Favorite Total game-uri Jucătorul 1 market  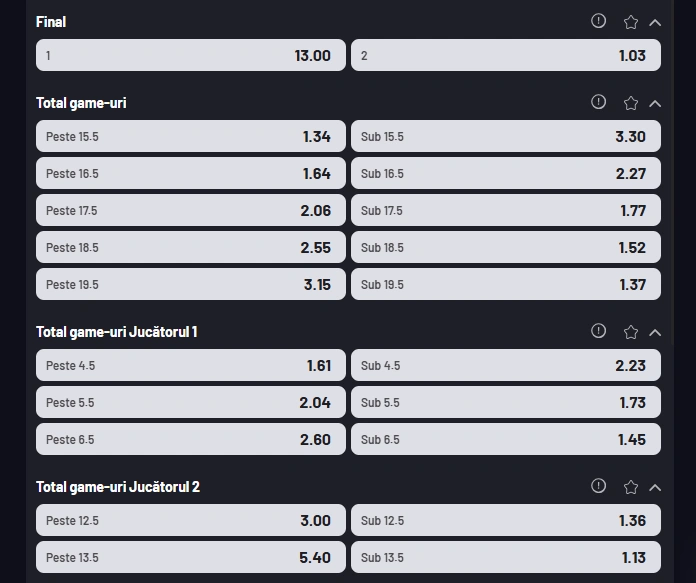point(631,332)
